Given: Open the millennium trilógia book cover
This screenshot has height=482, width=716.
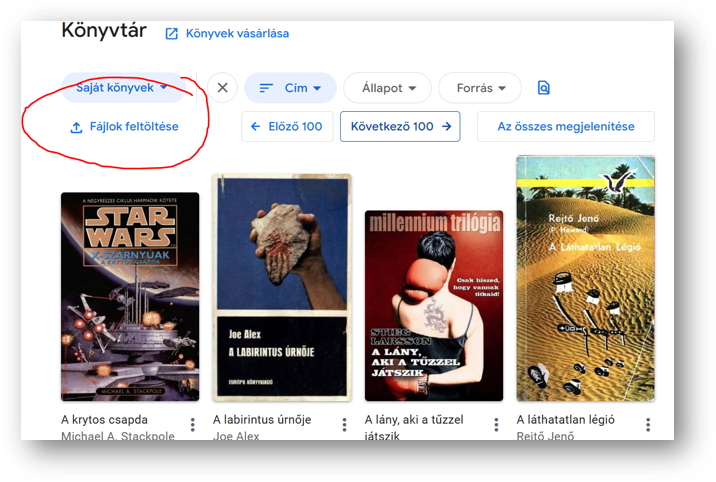Looking at the screenshot, I should click(434, 306).
